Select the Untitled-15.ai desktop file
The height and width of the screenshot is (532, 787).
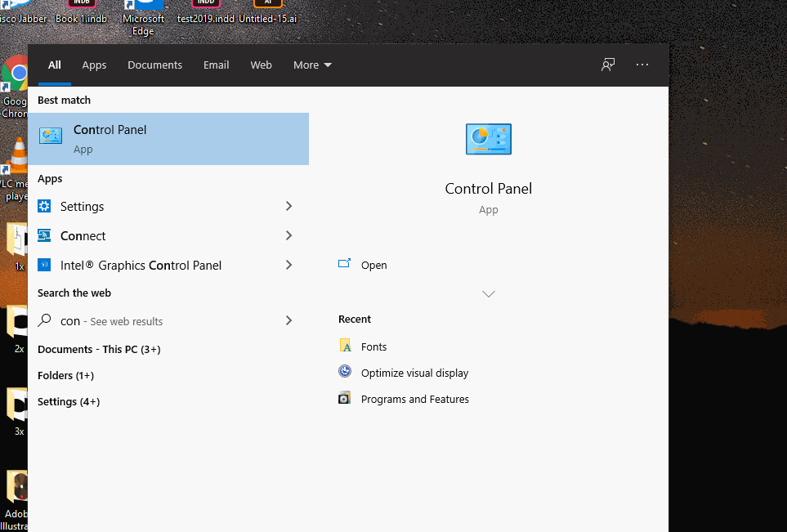(267, 13)
